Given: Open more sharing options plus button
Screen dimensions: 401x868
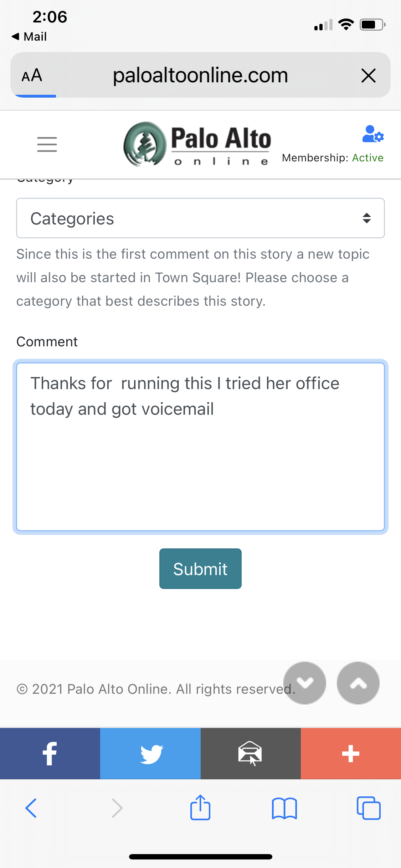Looking at the screenshot, I should [351, 753].
